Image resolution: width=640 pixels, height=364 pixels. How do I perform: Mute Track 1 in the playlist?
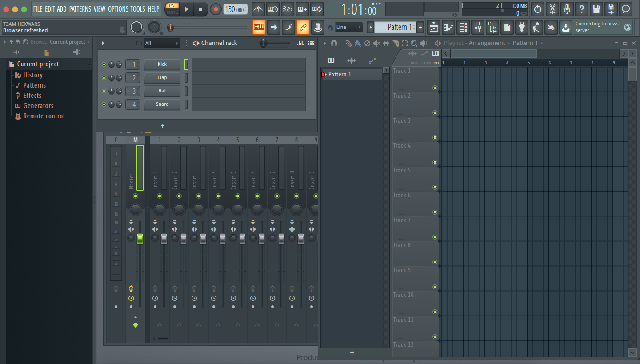coord(435,88)
